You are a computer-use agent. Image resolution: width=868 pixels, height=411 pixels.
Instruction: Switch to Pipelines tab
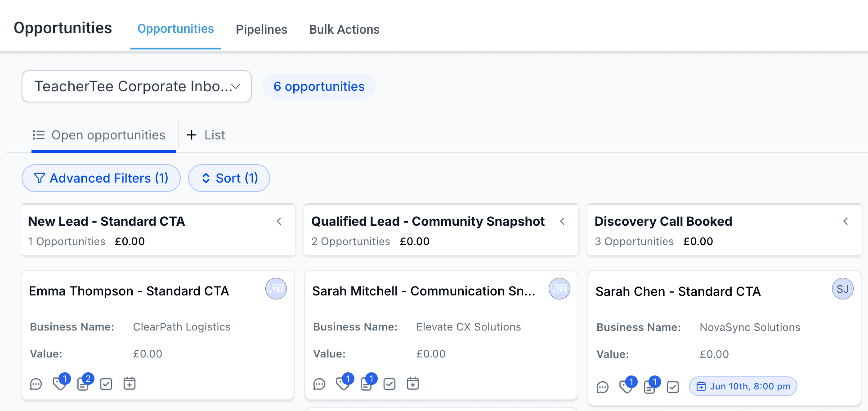point(262,29)
